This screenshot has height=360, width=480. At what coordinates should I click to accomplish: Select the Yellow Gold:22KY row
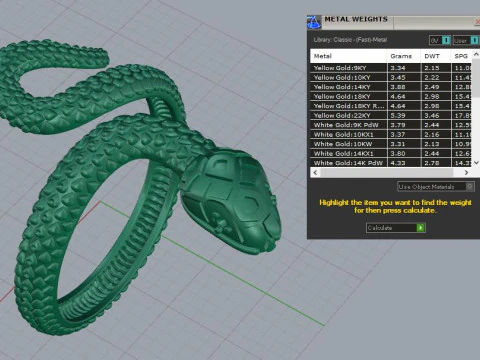pos(391,115)
